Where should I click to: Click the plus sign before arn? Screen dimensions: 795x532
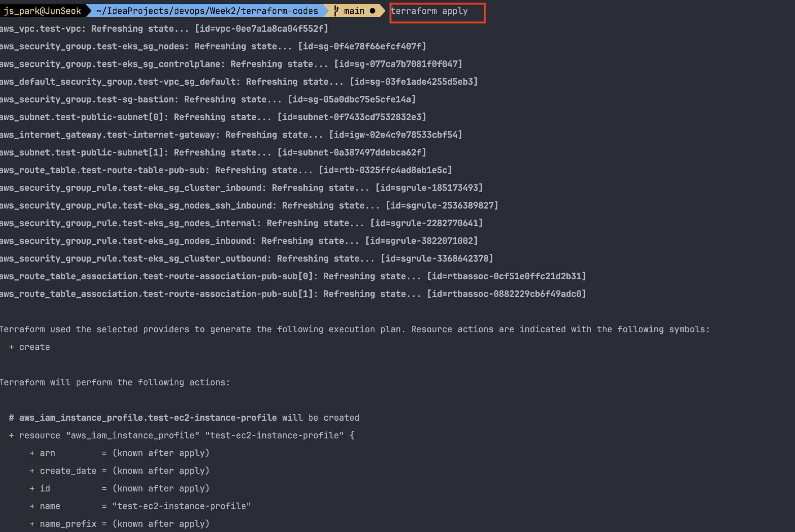coord(32,453)
